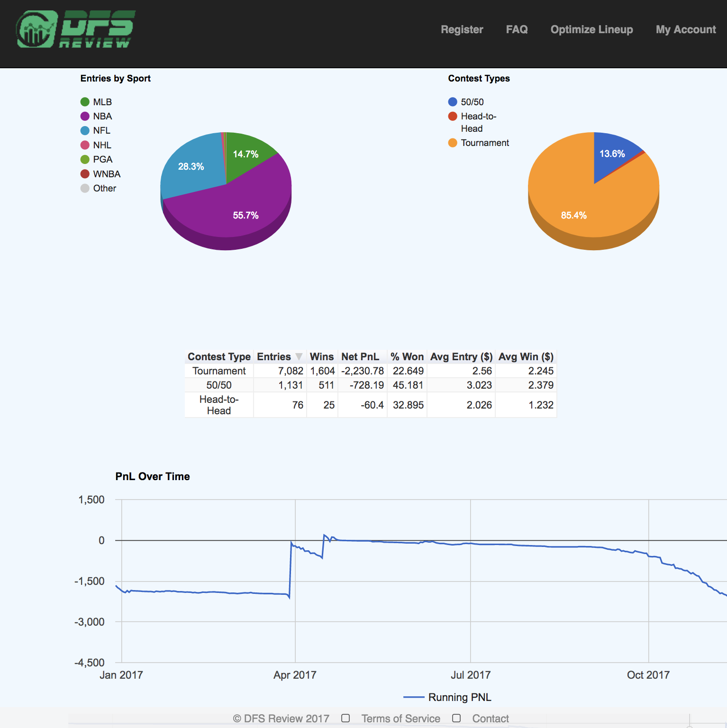Check the Terms of Service checkbox
Viewport: 727px width, 728px height.
click(345, 718)
